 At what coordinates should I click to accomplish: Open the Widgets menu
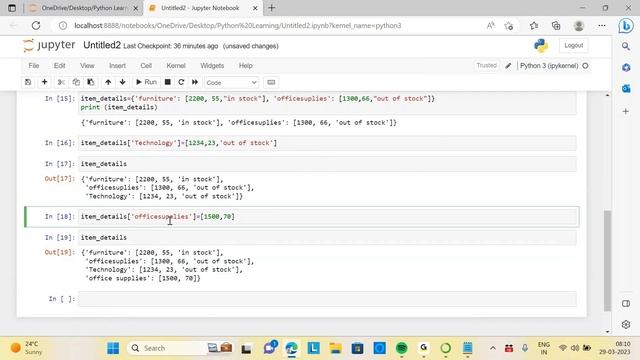pos(212,66)
